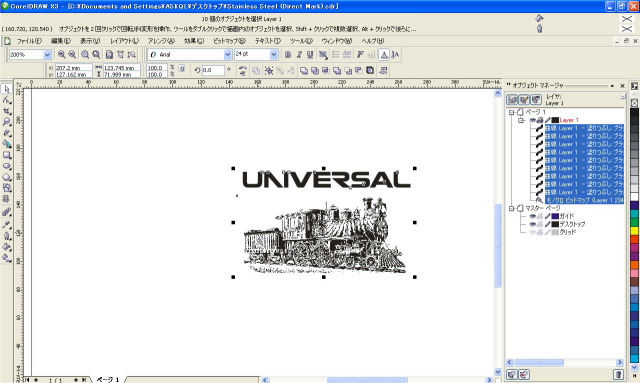Select the Rectangle tool in toolbox

[x=7, y=155]
